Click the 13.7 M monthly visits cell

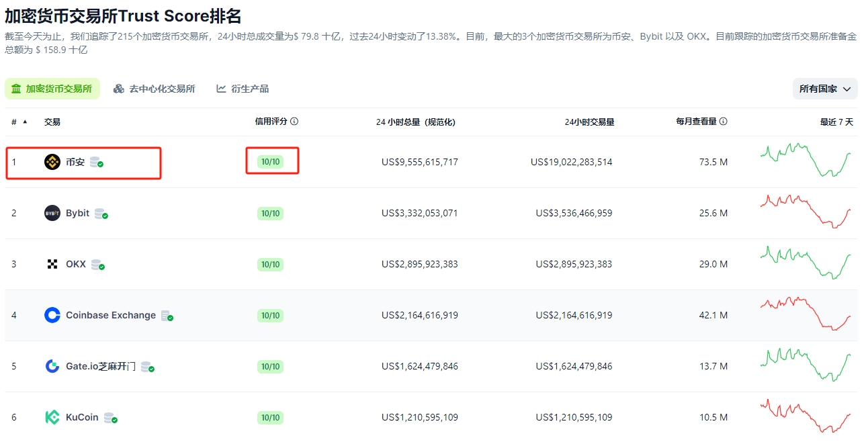[713, 366]
